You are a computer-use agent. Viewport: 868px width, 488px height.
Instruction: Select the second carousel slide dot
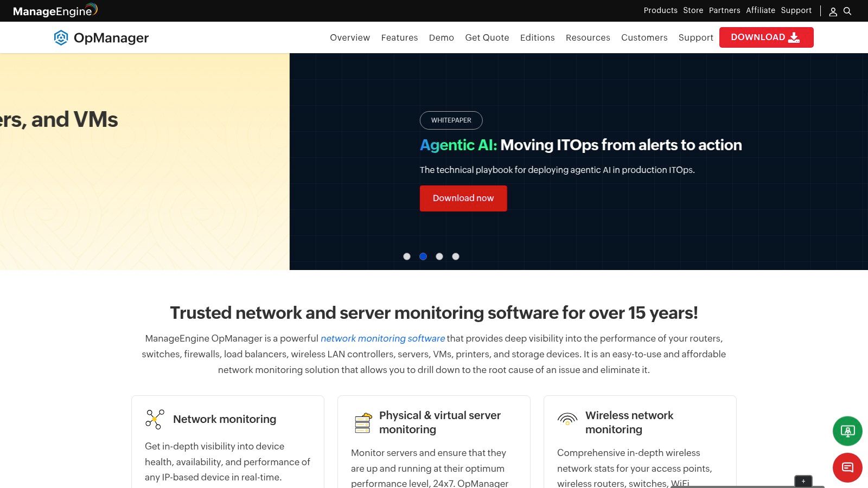coord(423,256)
